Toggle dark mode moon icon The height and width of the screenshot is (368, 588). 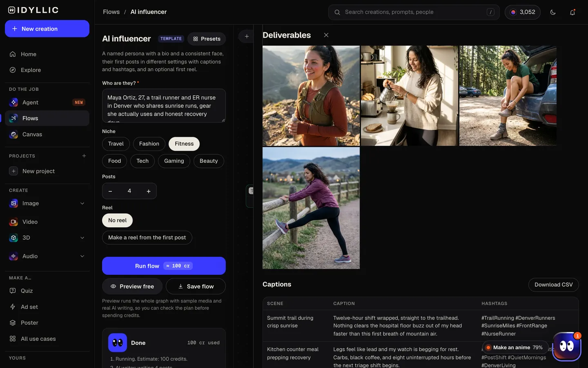tap(553, 12)
